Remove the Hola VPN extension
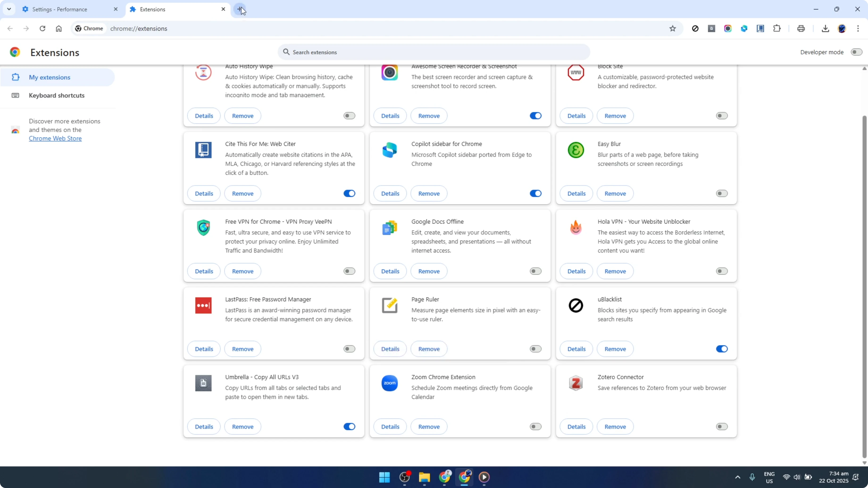 615,271
